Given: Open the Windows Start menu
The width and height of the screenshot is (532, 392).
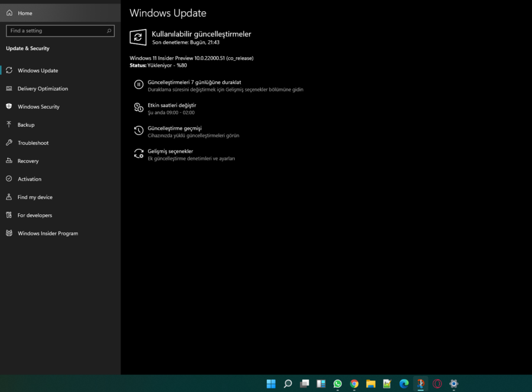Looking at the screenshot, I should point(271,384).
